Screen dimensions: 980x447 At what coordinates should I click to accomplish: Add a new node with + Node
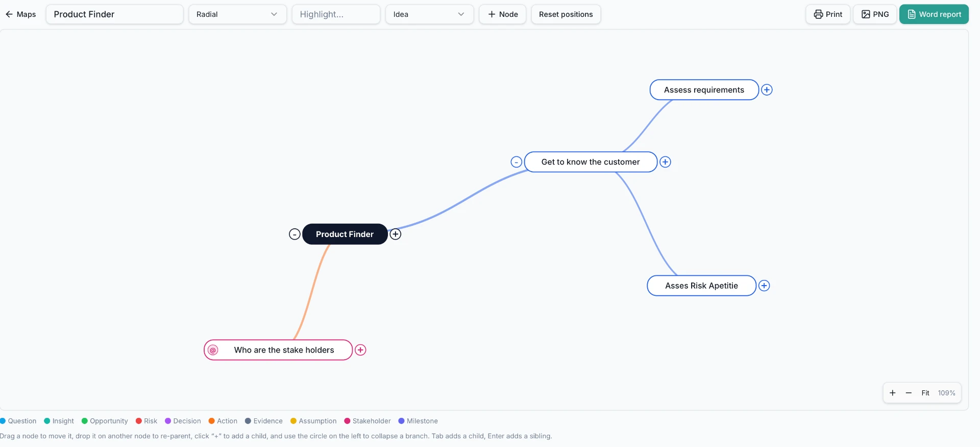pyautogui.click(x=502, y=14)
